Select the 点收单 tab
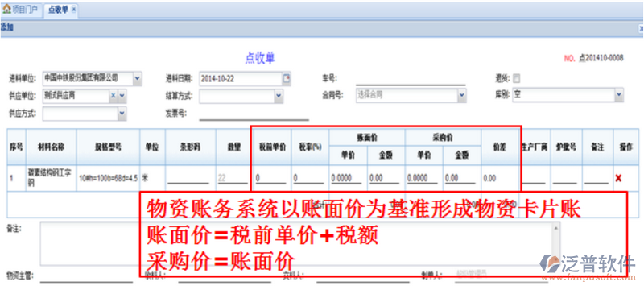 click(x=60, y=10)
